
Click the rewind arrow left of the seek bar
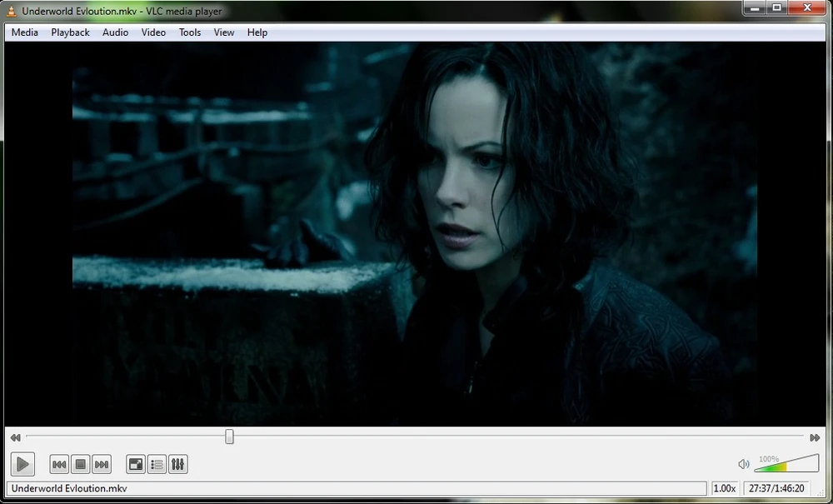click(14, 437)
